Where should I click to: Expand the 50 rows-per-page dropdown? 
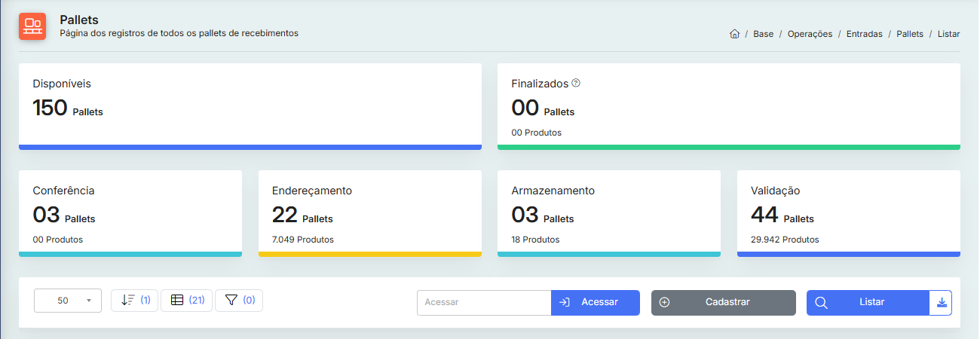pos(68,300)
